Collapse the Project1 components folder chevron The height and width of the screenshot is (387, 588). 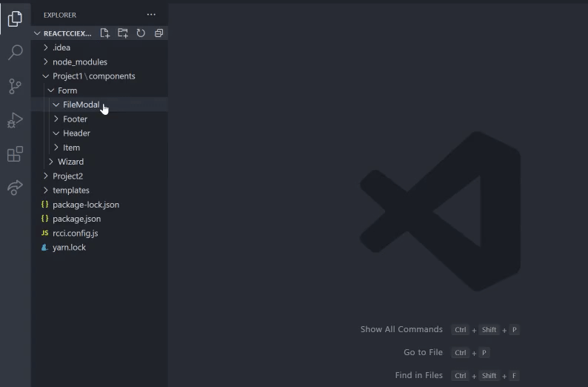tap(46, 76)
